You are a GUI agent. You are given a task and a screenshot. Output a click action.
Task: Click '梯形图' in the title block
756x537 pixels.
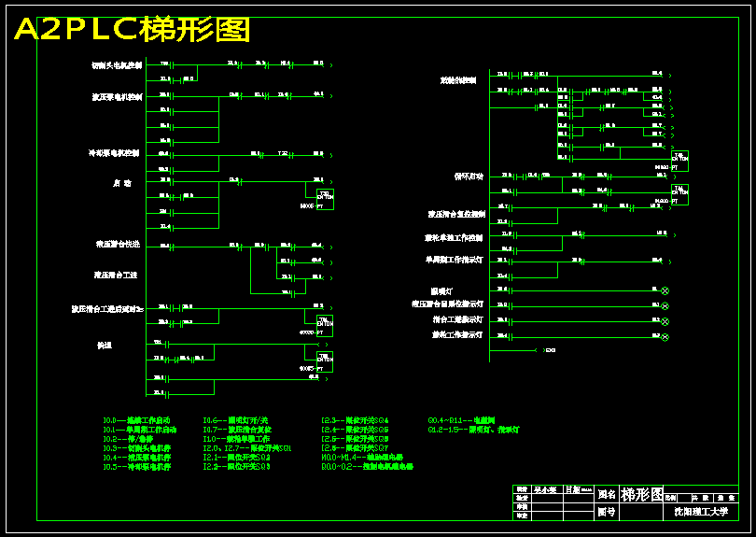pos(642,495)
